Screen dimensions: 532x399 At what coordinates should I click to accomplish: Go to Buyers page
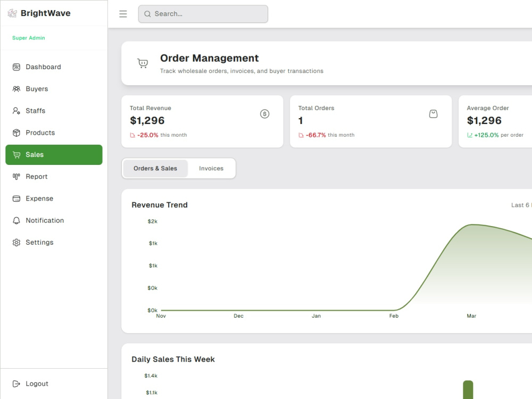pyautogui.click(x=54, y=89)
